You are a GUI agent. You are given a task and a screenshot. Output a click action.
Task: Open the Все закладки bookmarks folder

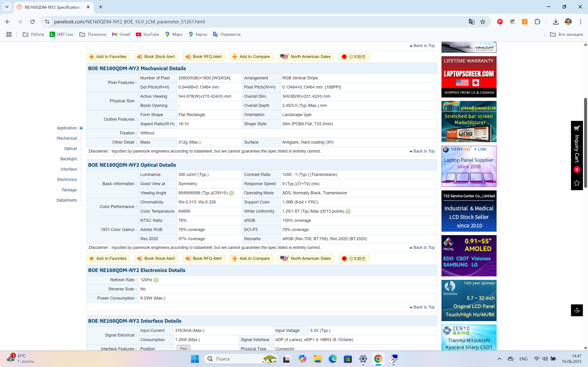566,34
